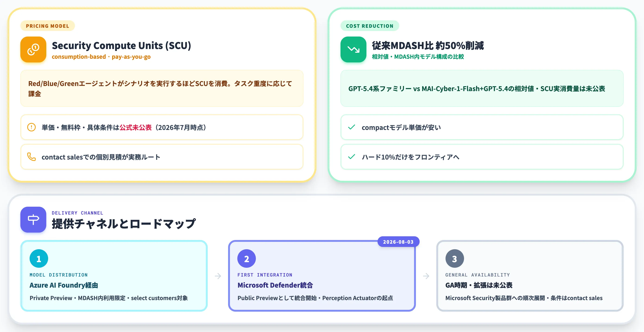Click the Red/Blue/Greenエージェント description box
The width and height of the screenshot is (644, 332).
pyautogui.click(x=162, y=89)
